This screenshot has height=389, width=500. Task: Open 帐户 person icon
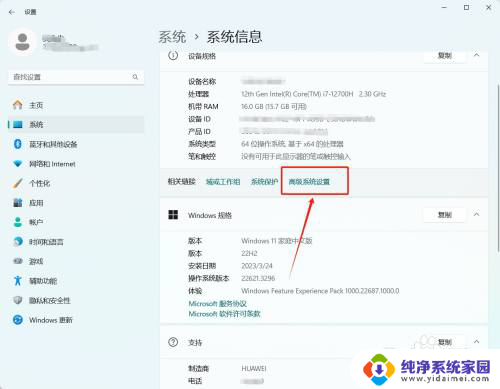coord(18,222)
